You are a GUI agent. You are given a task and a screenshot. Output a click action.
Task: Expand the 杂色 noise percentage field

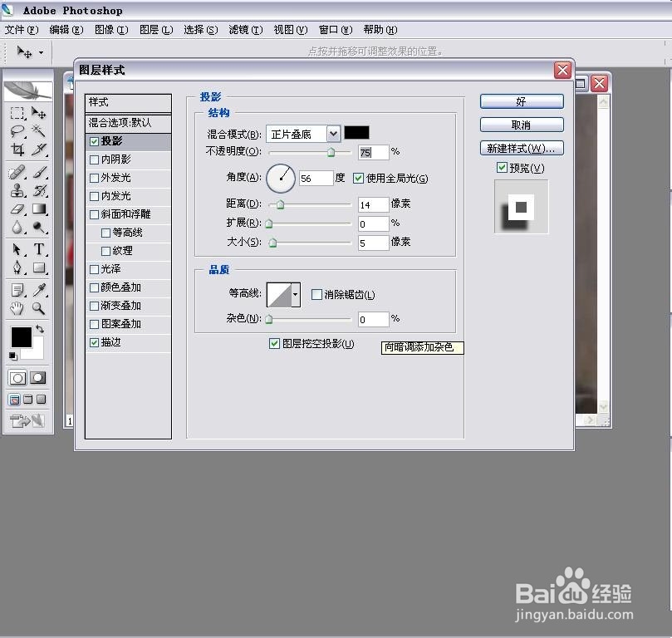[373, 318]
